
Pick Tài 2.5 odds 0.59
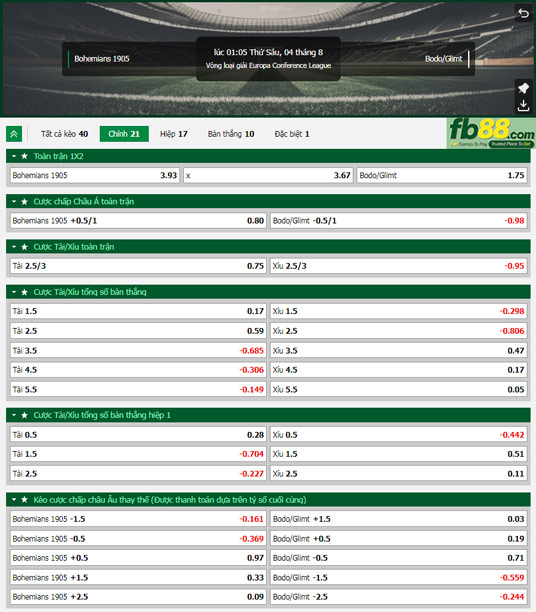click(138, 331)
